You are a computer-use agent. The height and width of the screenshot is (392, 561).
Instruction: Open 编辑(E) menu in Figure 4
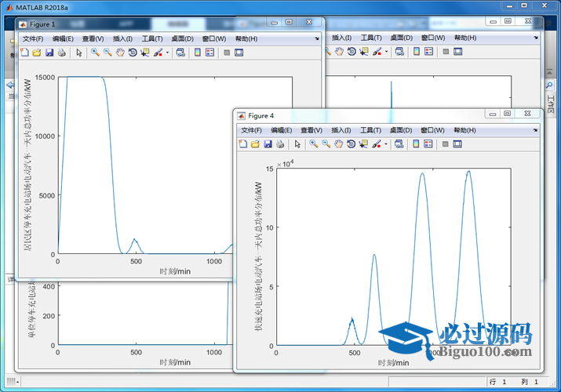point(282,130)
